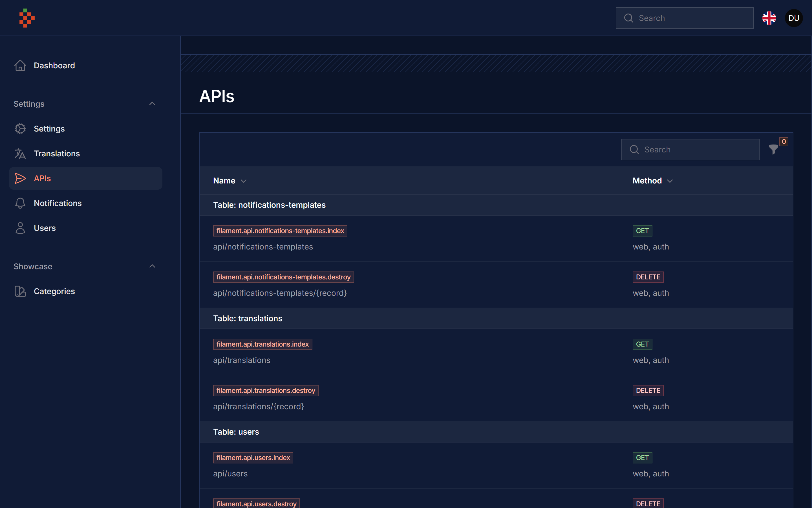Click the Notifications bell icon

[20, 203]
